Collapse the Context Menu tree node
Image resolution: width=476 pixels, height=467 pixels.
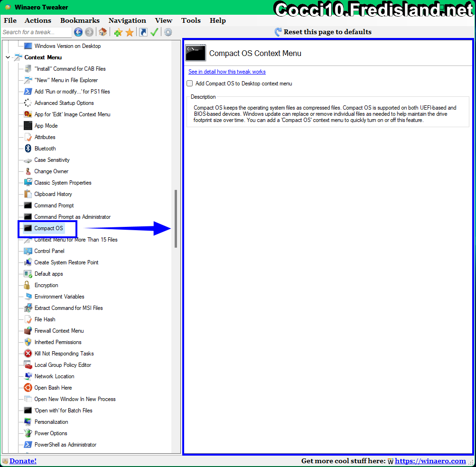(8, 57)
